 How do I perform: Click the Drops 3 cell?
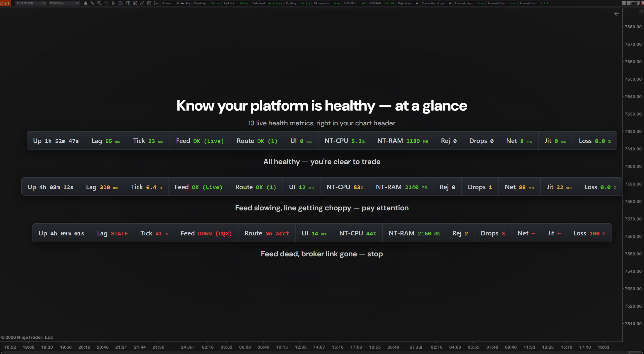[x=493, y=233]
